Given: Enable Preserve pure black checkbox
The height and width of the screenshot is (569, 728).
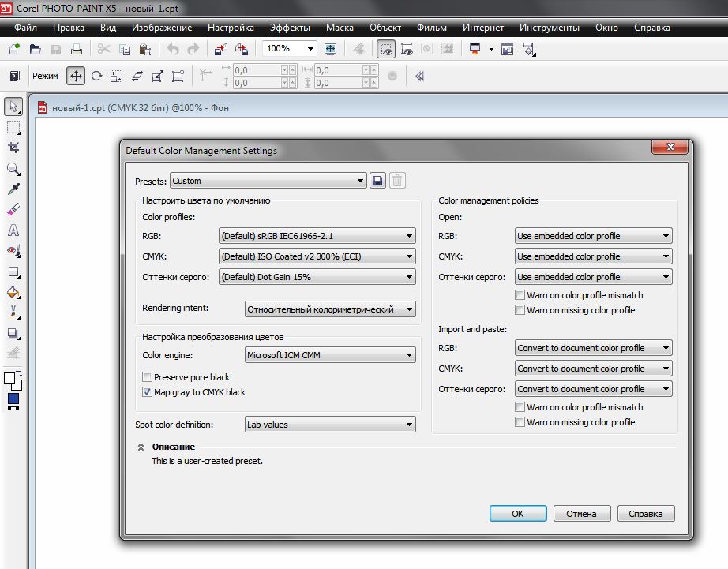Looking at the screenshot, I should 147,377.
